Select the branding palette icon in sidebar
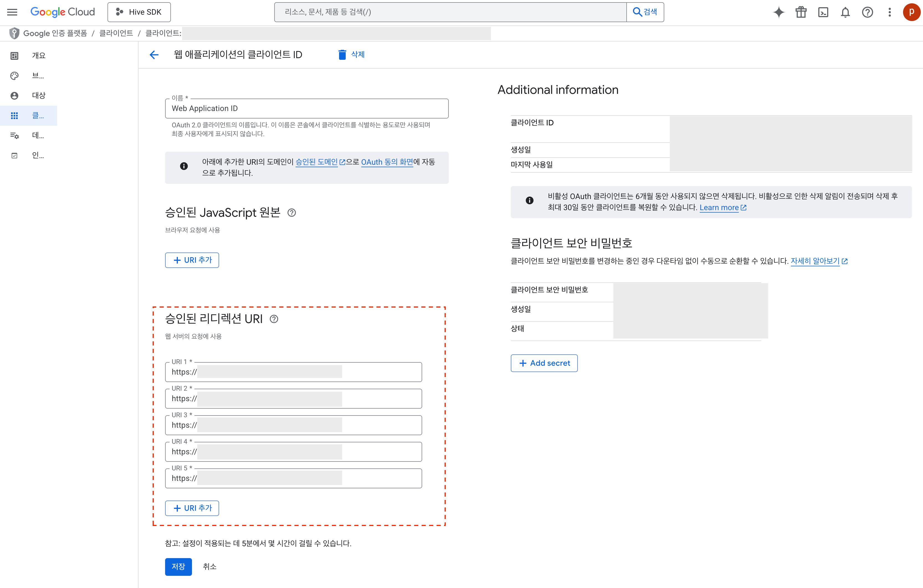The width and height of the screenshot is (923, 588). [x=14, y=76]
